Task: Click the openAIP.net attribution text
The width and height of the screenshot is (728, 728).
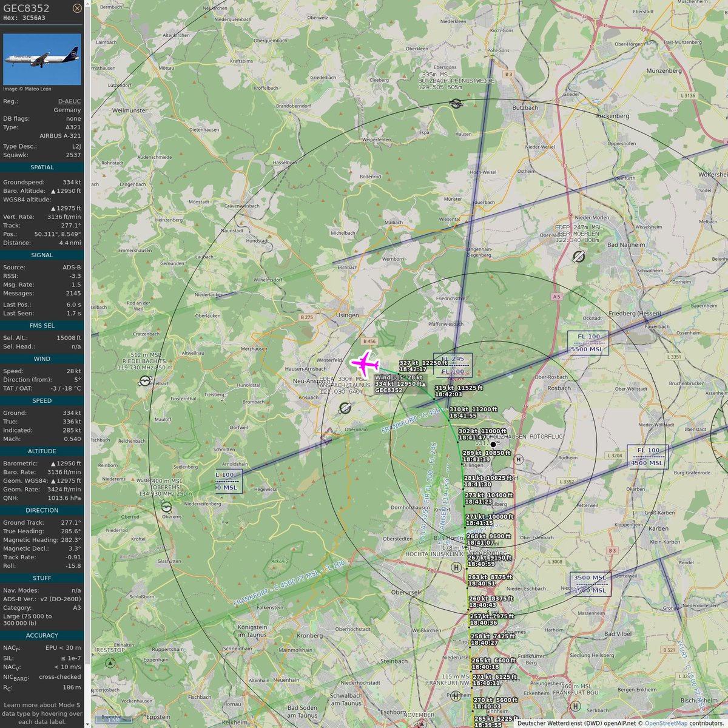Action: click(x=619, y=723)
